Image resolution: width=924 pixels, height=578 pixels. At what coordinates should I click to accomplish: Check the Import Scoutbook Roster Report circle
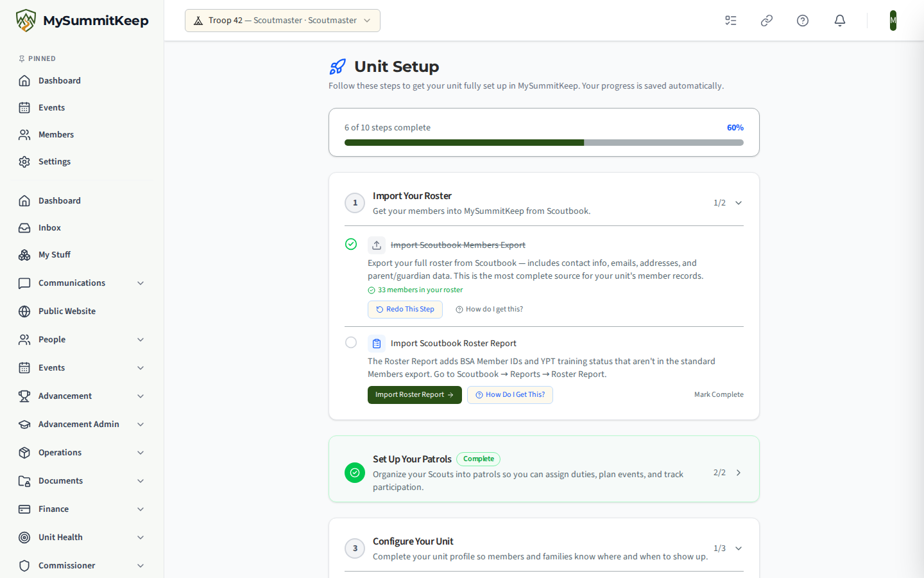pyautogui.click(x=351, y=342)
